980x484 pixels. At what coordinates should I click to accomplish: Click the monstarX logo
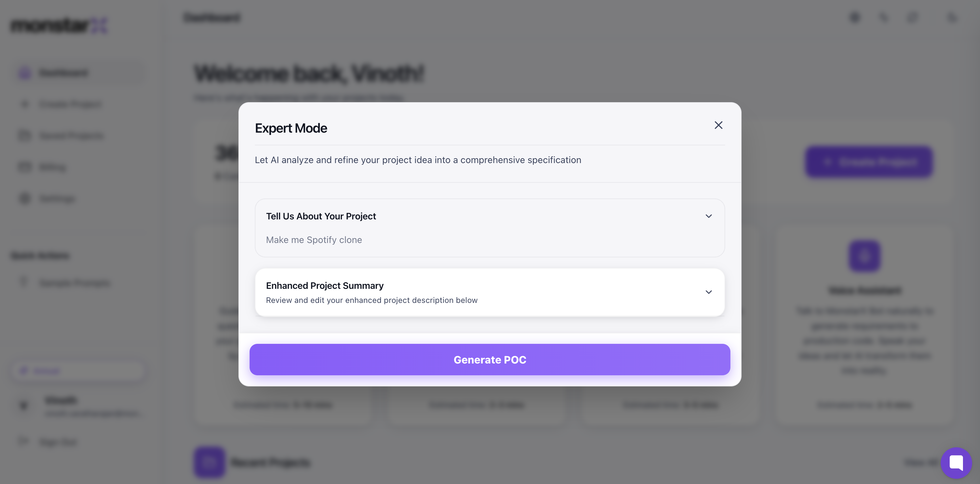(x=59, y=26)
